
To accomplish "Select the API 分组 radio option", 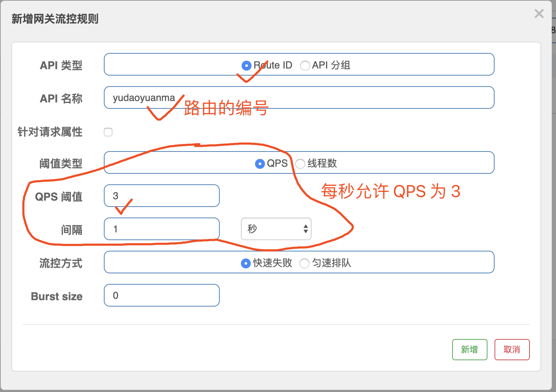I will click(305, 65).
